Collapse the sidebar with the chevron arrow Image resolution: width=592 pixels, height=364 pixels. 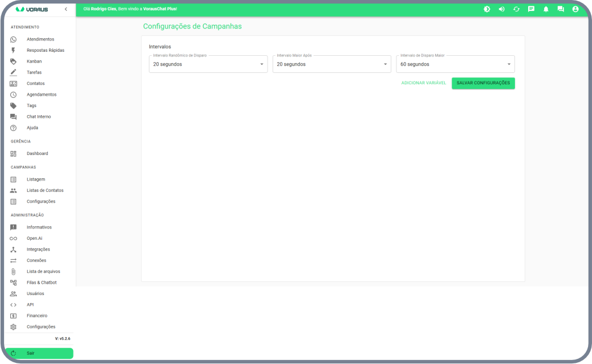coord(66,9)
